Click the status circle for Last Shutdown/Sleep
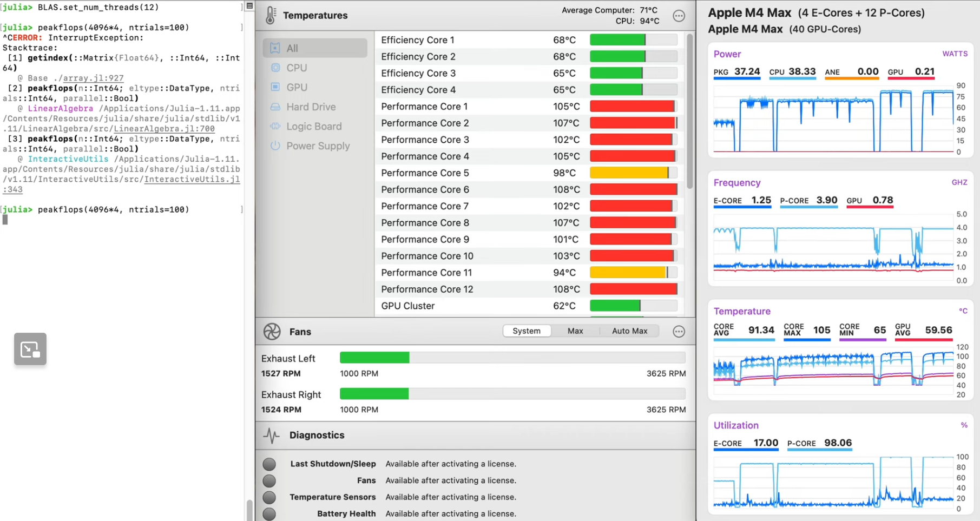This screenshot has height=521, width=980. 269,464
